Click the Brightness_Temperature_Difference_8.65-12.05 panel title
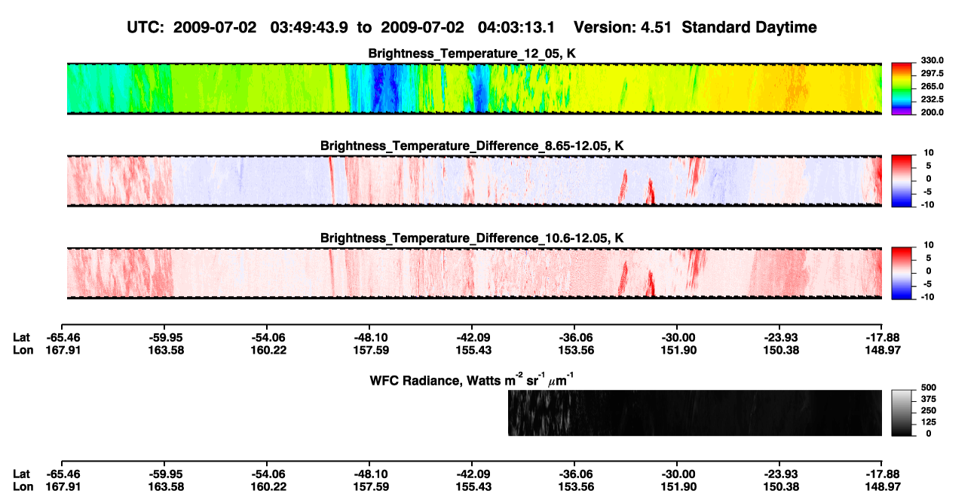Screen dimensions: 980x503 click(473, 146)
